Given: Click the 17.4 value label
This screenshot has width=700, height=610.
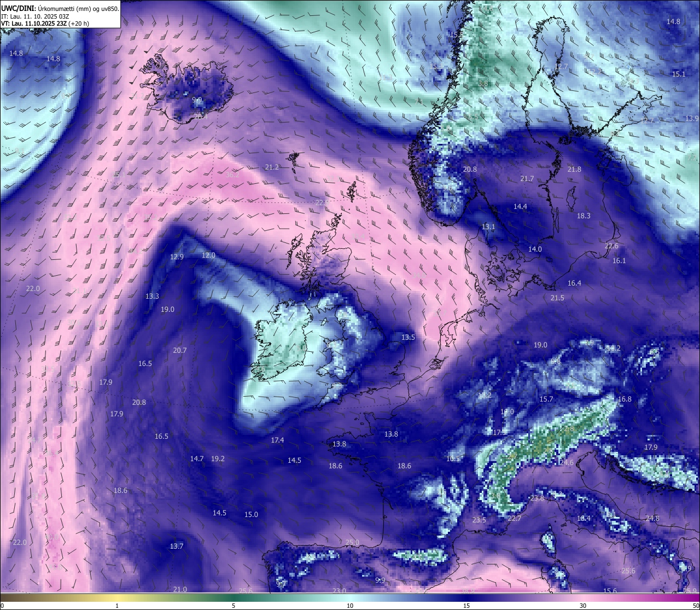Looking at the screenshot, I should click(x=277, y=440).
